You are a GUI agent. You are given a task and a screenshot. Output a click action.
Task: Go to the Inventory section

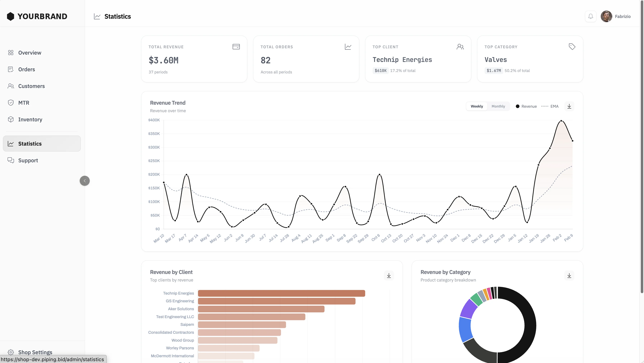[x=30, y=120]
